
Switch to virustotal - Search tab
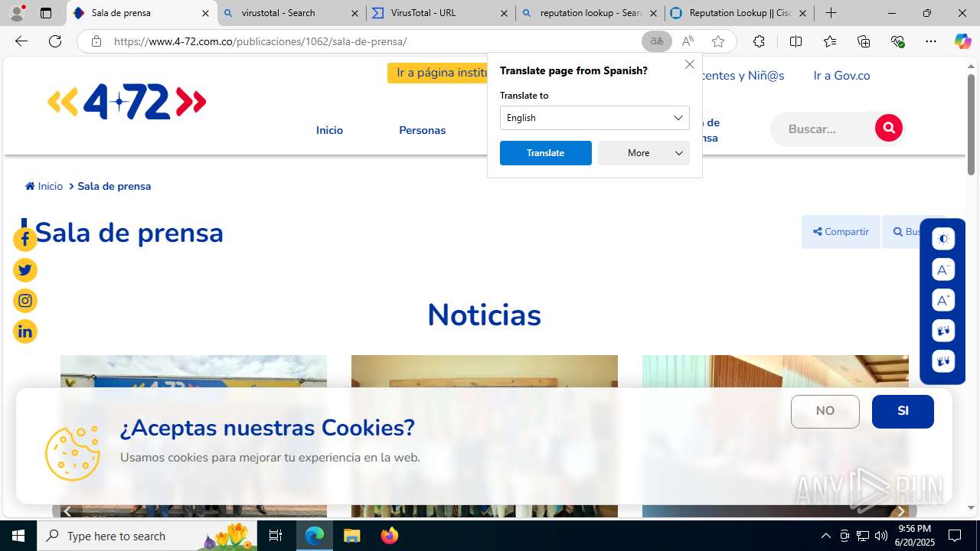[291, 13]
